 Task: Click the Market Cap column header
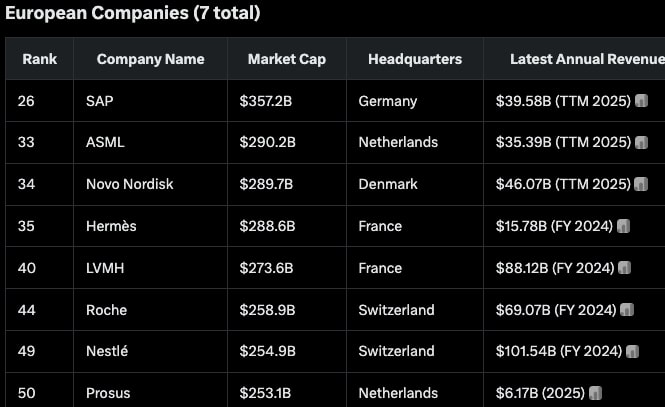tap(287, 59)
